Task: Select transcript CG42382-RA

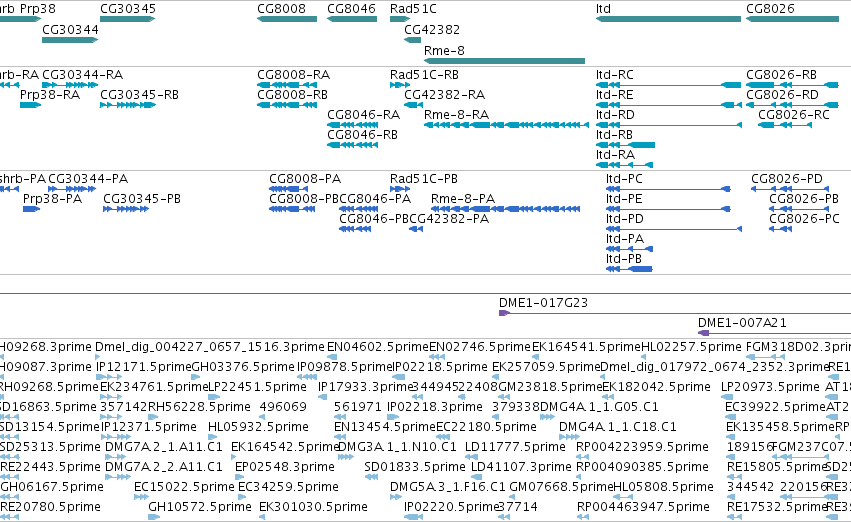Action: [x=414, y=105]
